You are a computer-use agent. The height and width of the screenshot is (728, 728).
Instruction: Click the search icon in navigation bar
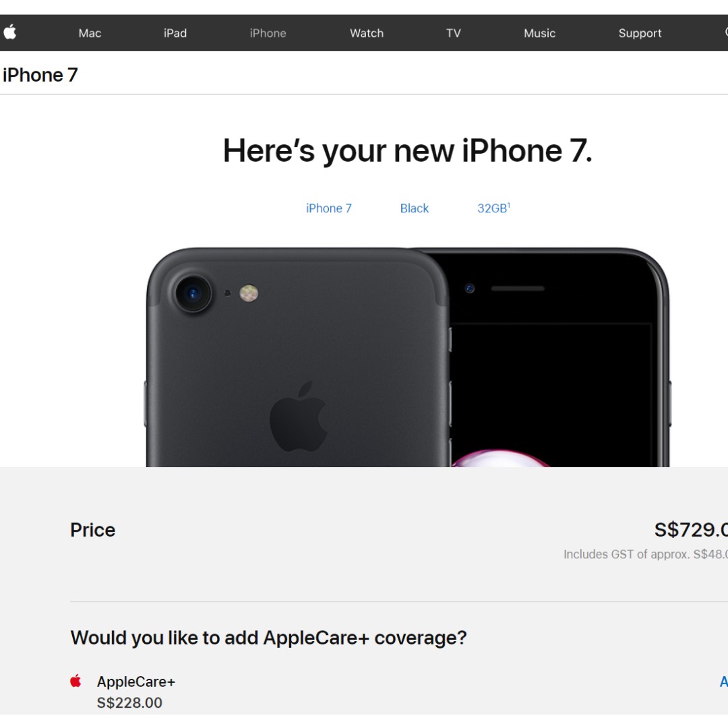pyautogui.click(x=726, y=32)
